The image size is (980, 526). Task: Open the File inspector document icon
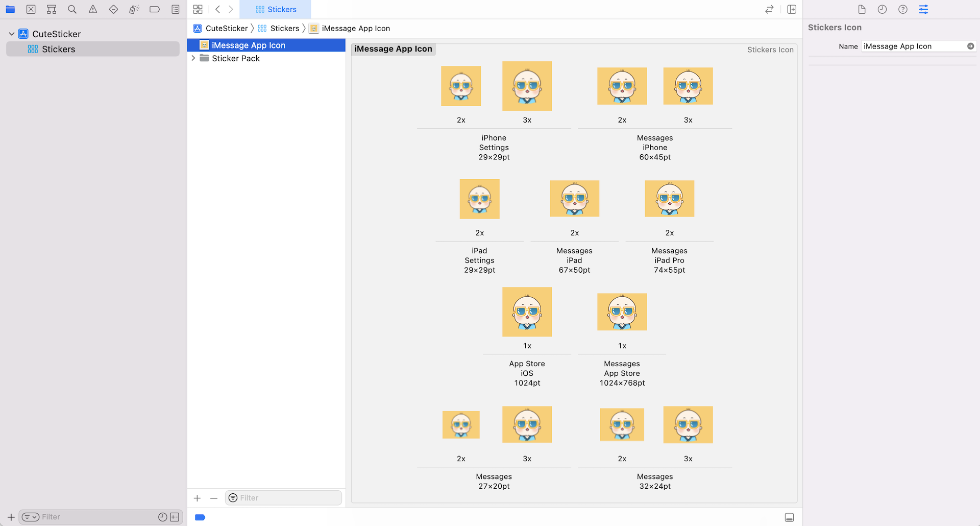[x=862, y=9]
